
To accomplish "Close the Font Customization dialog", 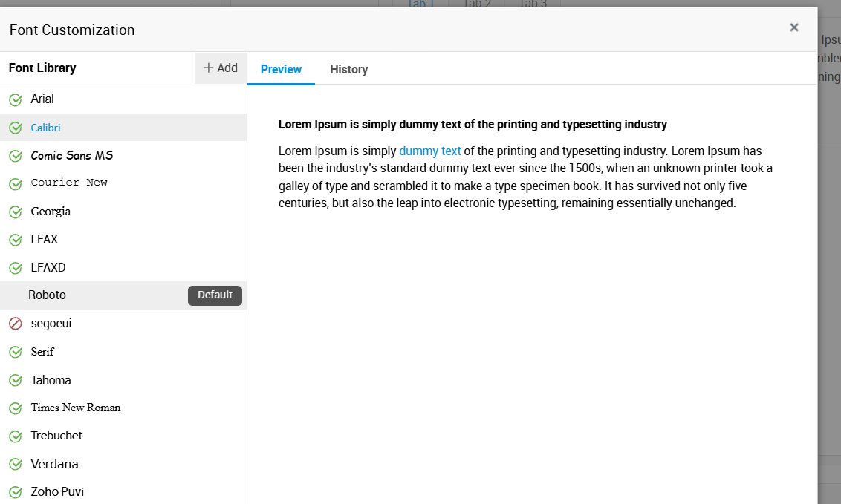I will pyautogui.click(x=794, y=27).
